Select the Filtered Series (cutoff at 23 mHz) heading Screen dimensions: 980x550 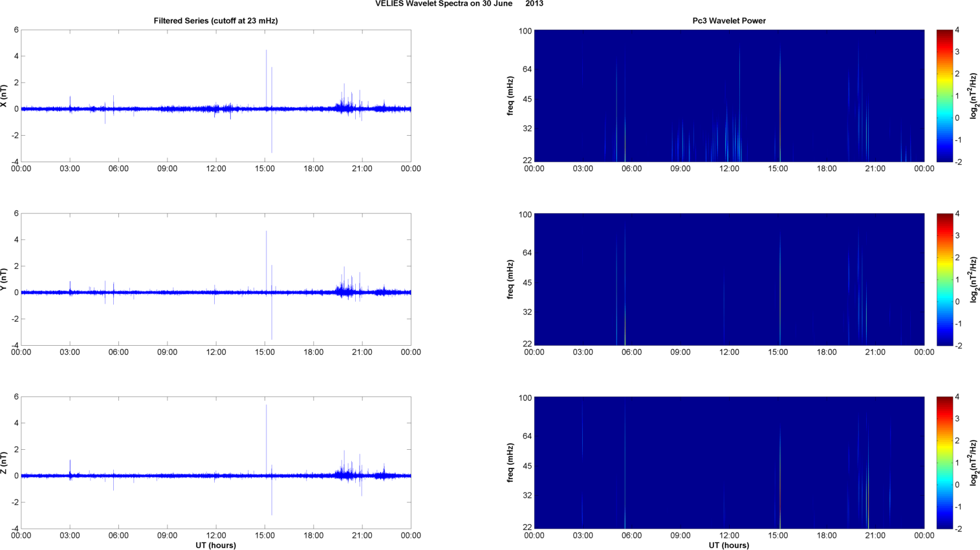215,21
